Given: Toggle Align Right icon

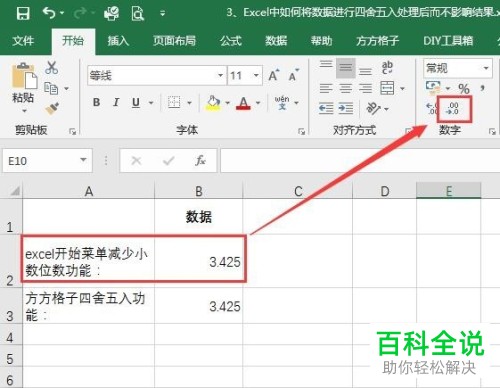Looking at the screenshot, I should 365,88.
